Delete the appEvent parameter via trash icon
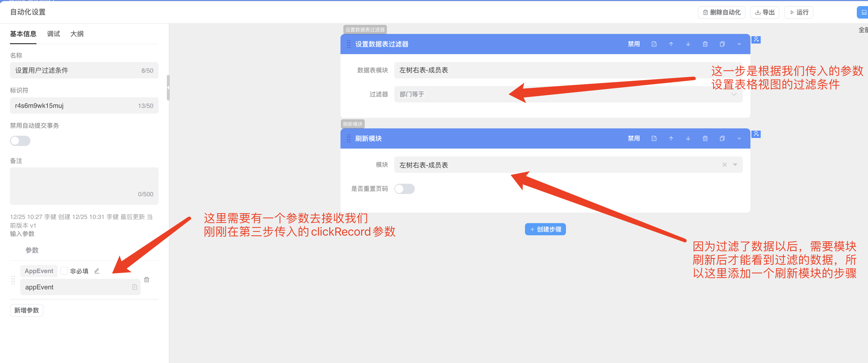 147,279
